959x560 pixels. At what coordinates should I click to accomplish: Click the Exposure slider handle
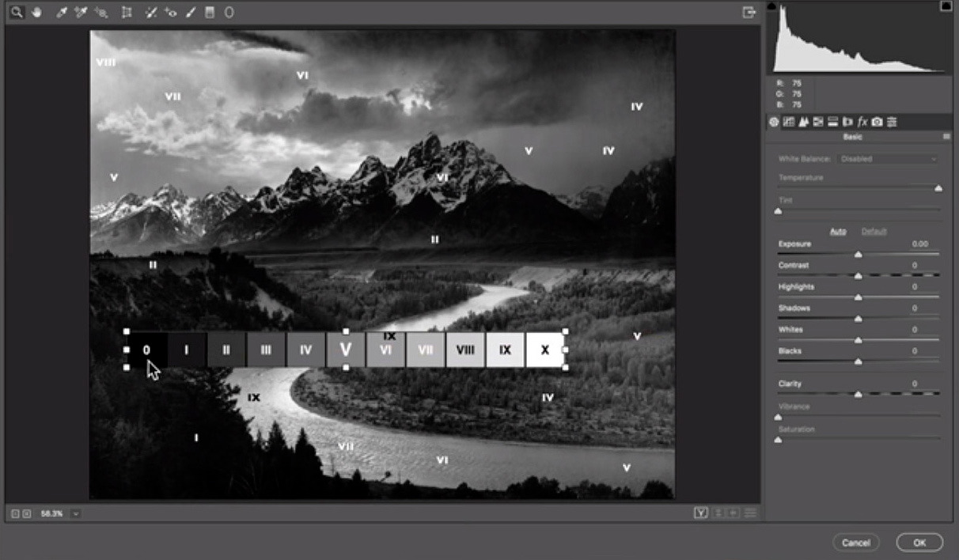click(858, 255)
